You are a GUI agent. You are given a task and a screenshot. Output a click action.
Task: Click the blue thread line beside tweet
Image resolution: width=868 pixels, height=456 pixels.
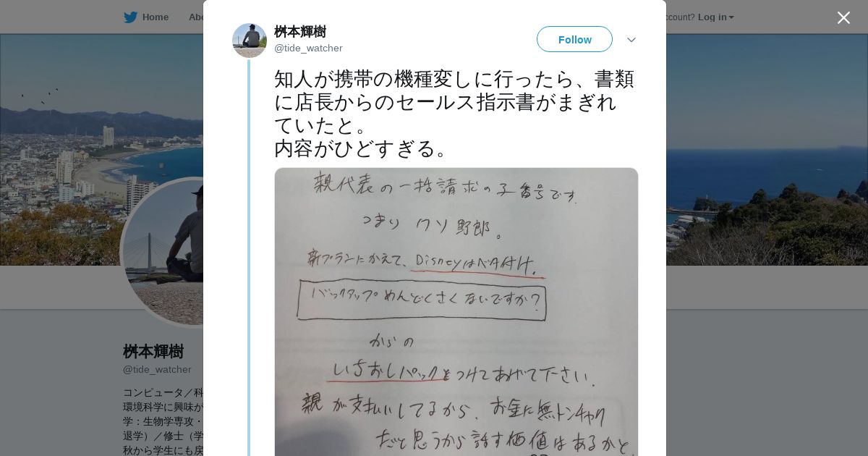(249, 258)
